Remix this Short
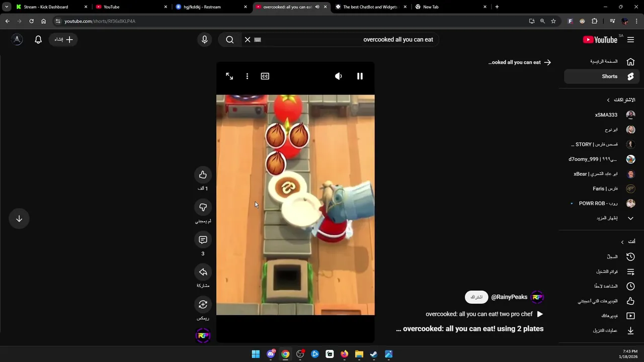Viewport: 644px width, 362px height. pos(203,305)
